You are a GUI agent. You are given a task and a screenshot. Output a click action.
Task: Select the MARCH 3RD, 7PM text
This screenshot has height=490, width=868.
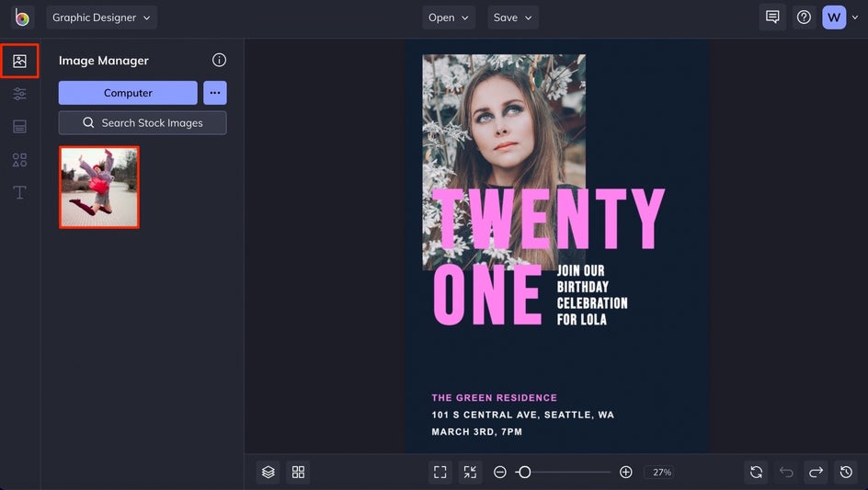[476, 432]
